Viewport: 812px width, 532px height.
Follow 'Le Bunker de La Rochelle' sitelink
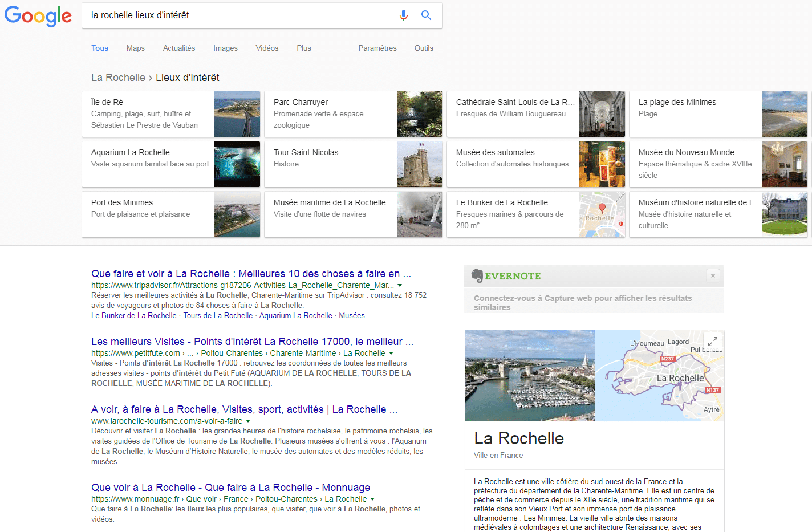134,316
